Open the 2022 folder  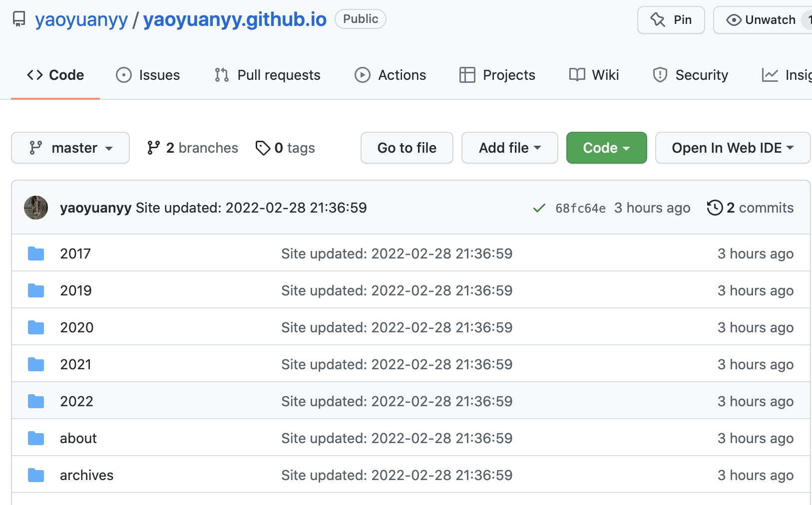pos(77,401)
